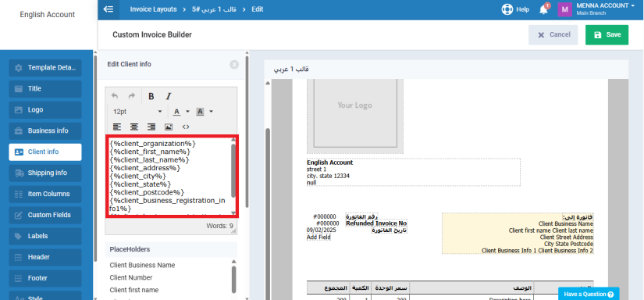Screen dimensions: 644x300
Task: Save the custom invoice layout
Action: coord(607,35)
